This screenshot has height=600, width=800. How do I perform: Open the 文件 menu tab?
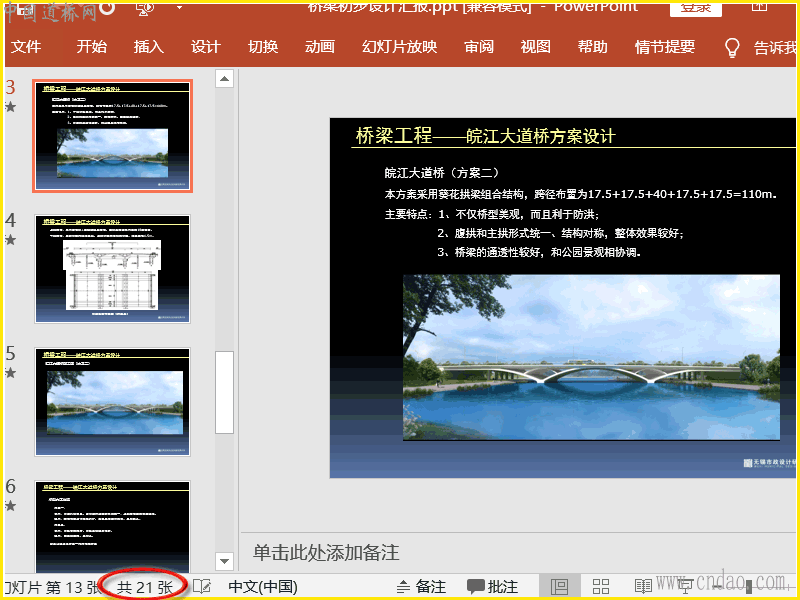(x=26, y=47)
